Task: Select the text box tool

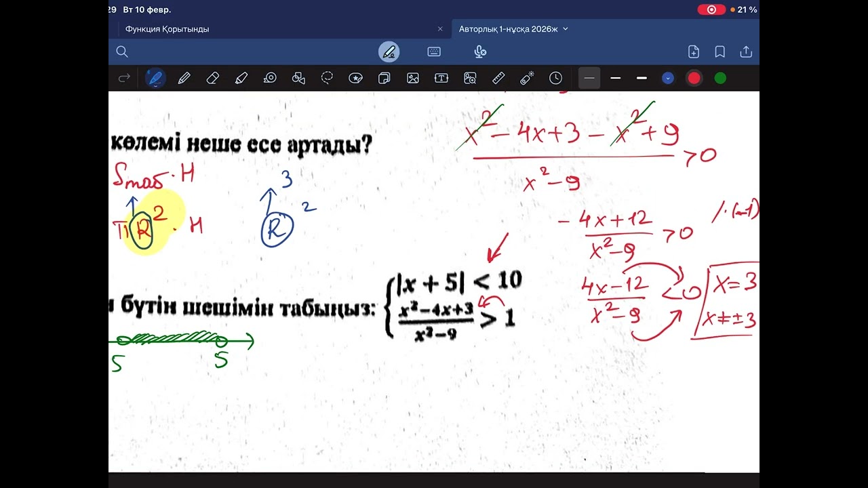Action: [441, 78]
